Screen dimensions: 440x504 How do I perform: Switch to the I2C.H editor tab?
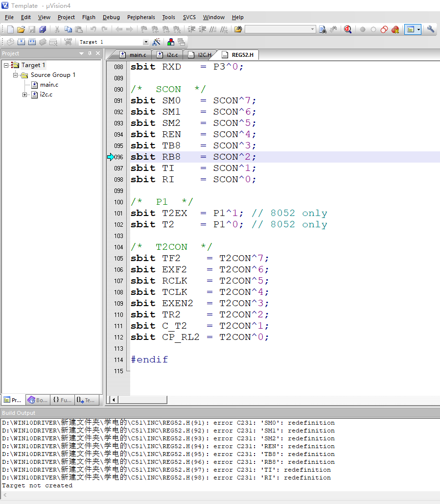pyautogui.click(x=200, y=55)
